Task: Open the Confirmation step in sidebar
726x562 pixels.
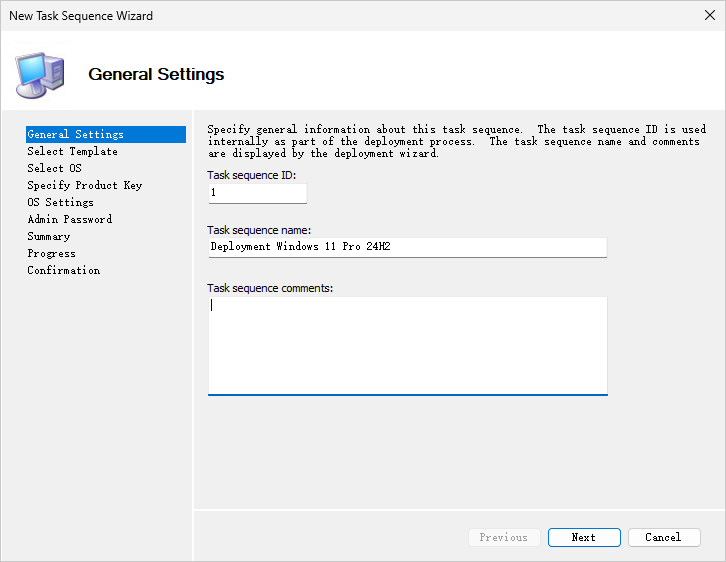Action: [64, 270]
